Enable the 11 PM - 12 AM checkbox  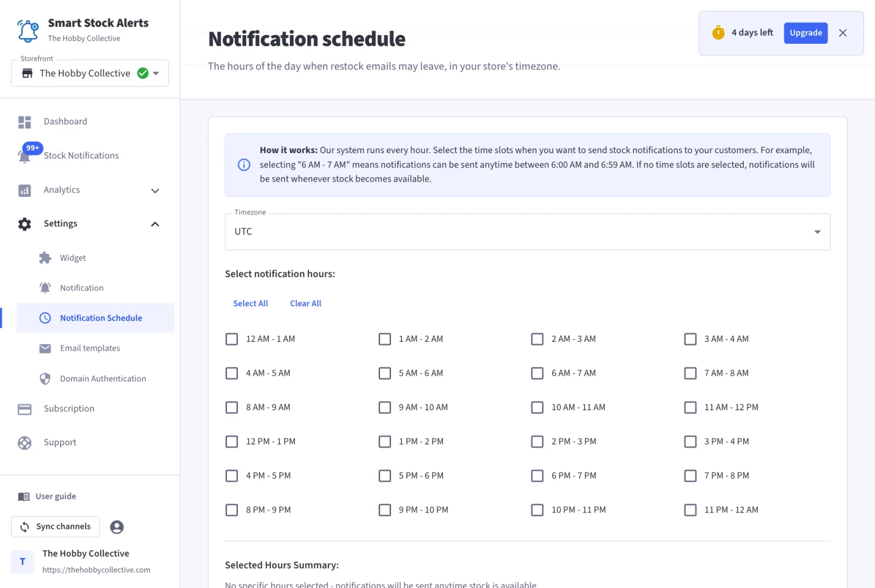click(x=691, y=510)
